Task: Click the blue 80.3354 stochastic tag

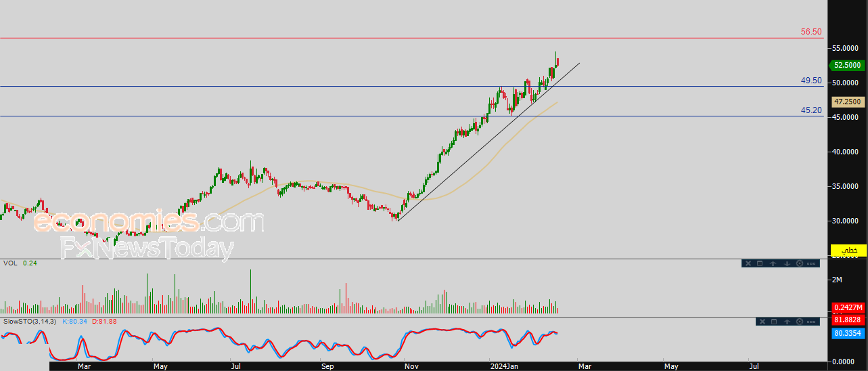Action: coord(848,332)
